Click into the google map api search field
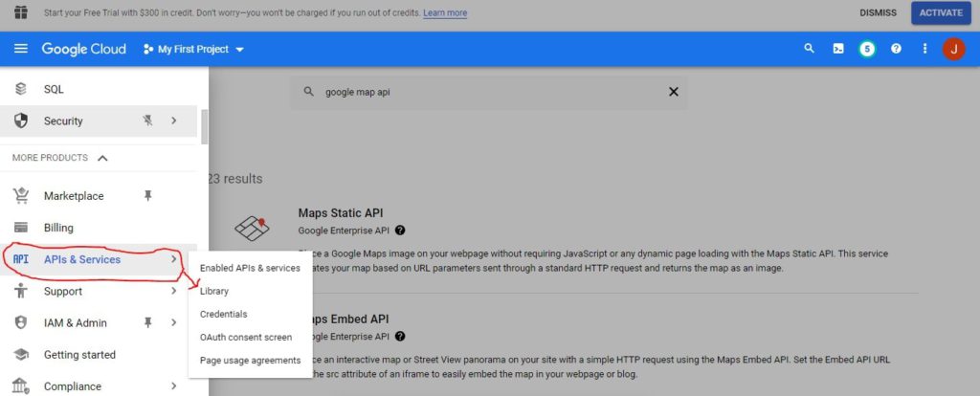 click(488, 93)
